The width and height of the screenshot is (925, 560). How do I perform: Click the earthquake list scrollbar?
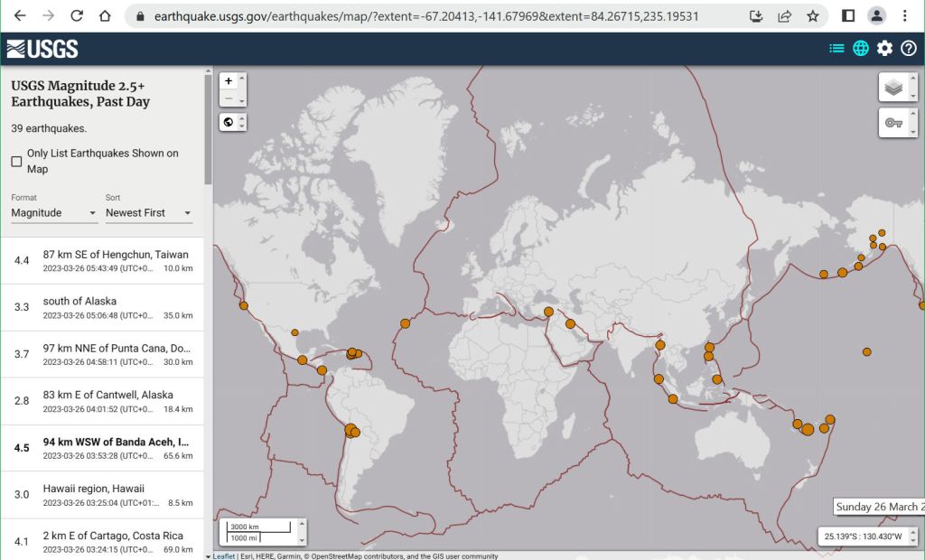coord(209,126)
